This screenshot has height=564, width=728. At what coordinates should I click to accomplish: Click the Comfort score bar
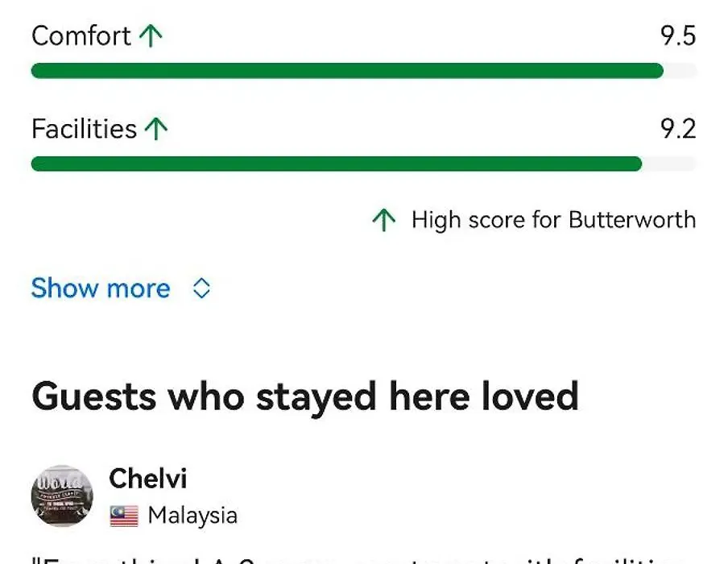click(363, 71)
